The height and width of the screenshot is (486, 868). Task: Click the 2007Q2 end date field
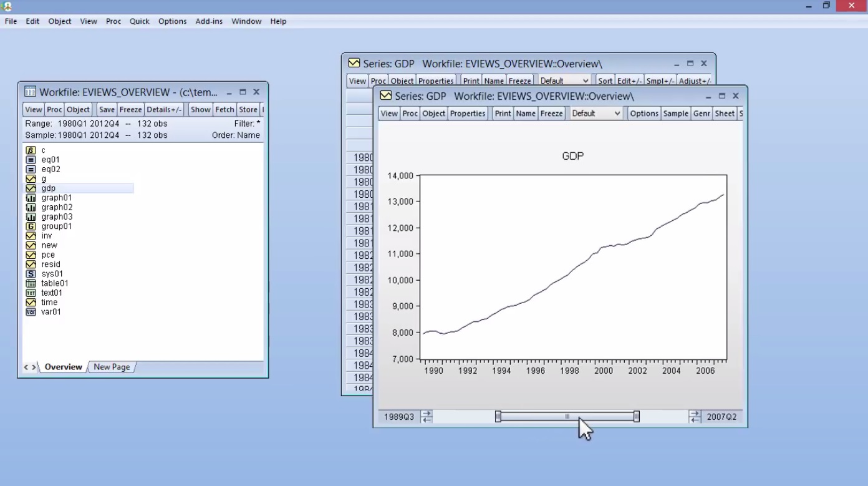(x=722, y=417)
